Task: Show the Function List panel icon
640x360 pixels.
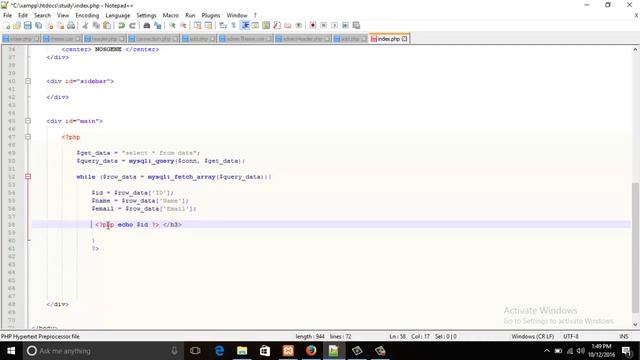Action: [x=277, y=25]
